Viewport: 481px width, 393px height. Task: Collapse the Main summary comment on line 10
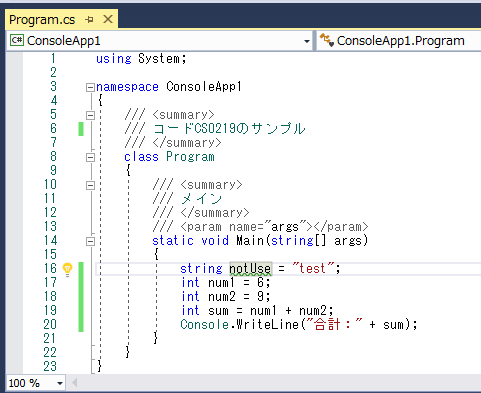click(x=90, y=185)
